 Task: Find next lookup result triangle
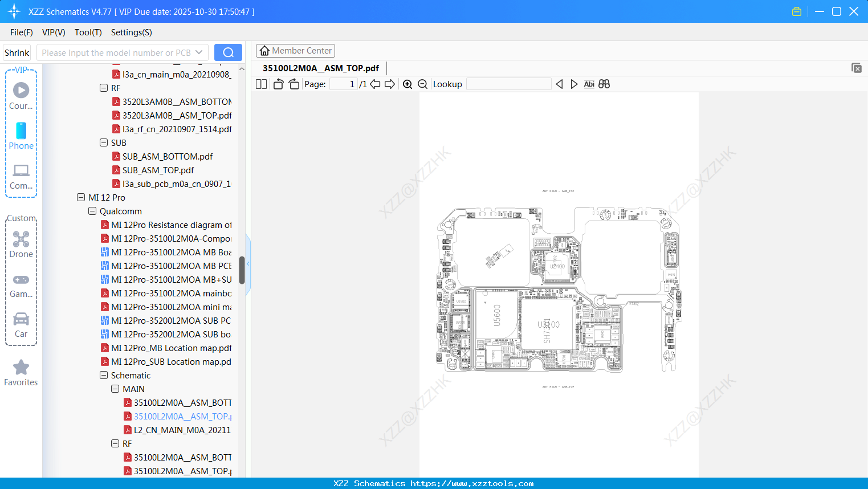tap(574, 84)
